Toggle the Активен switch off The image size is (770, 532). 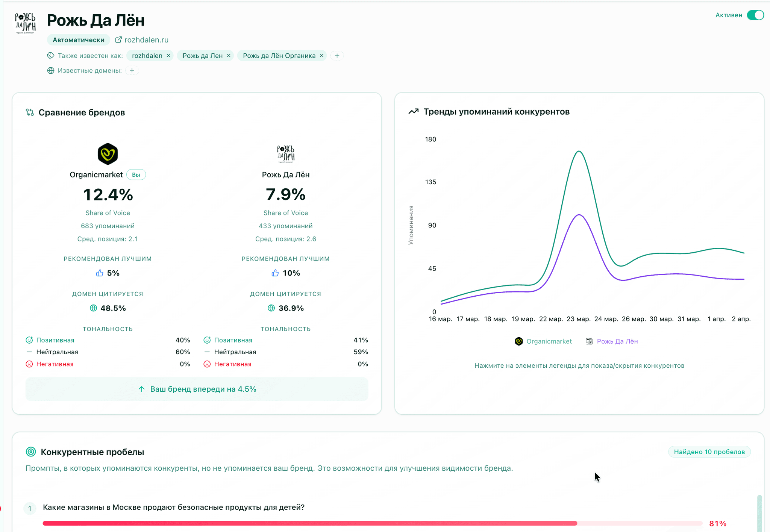pyautogui.click(x=755, y=15)
